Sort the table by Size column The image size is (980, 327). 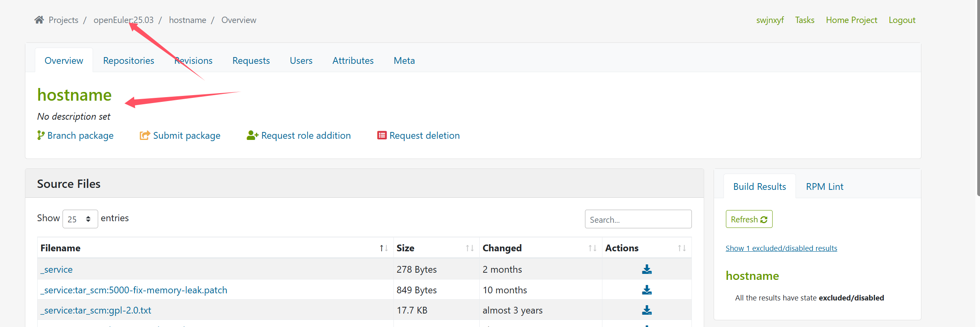[x=469, y=248]
